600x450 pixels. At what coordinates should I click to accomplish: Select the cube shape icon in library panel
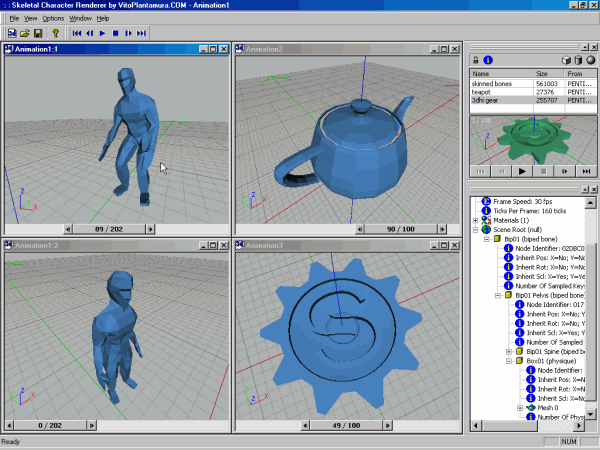566,60
